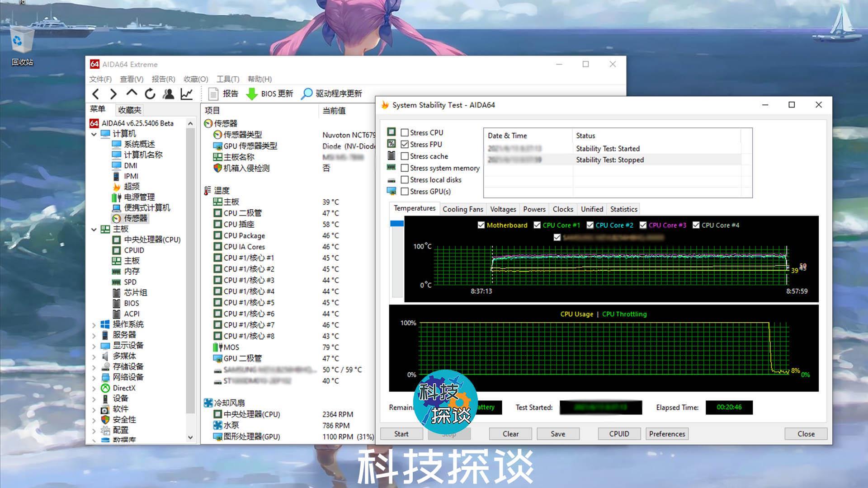Select AIDA64 v6.25.5406 Beta root item

tap(132, 123)
